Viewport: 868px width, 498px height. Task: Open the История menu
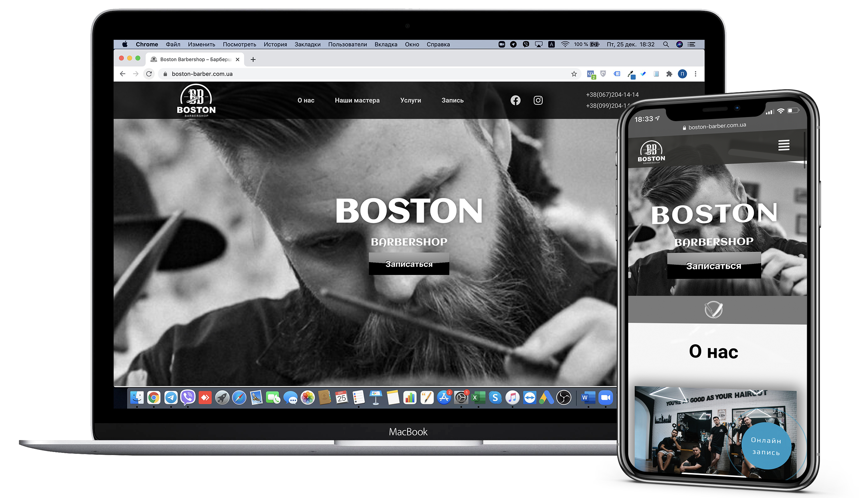275,44
